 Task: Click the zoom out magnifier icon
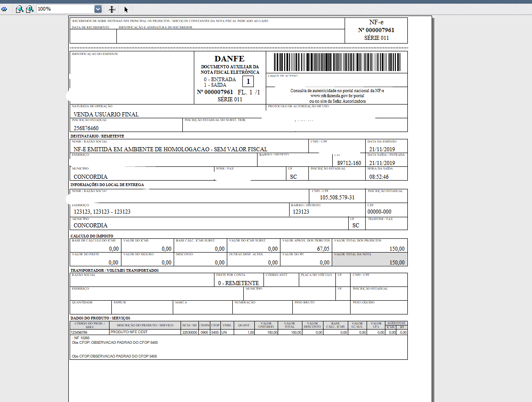(20, 9)
